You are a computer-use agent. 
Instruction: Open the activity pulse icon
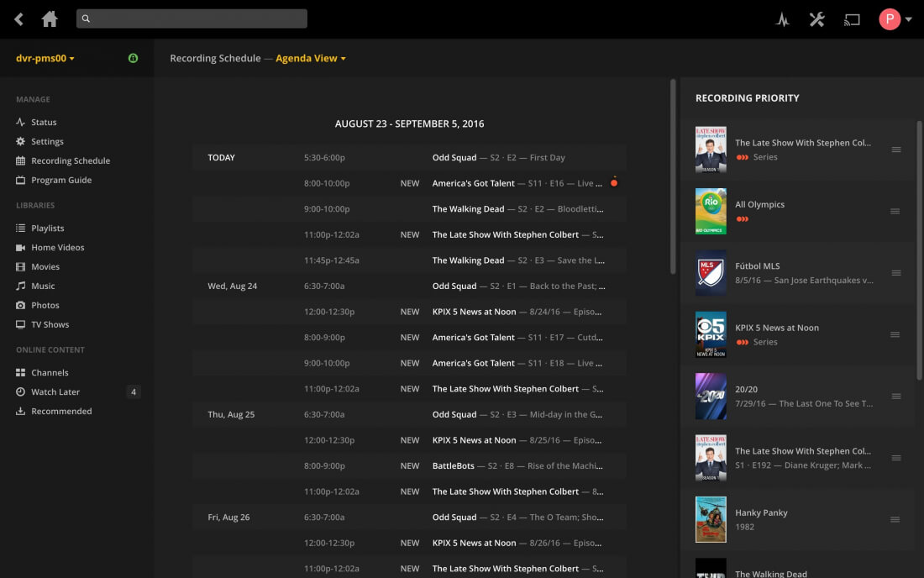(782, 19)
